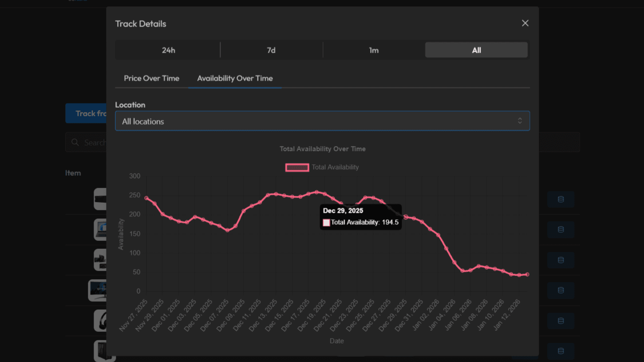644x362 pixels.
Task: Click database icon in the curved monitor row
Action: (x=561, y=290)
